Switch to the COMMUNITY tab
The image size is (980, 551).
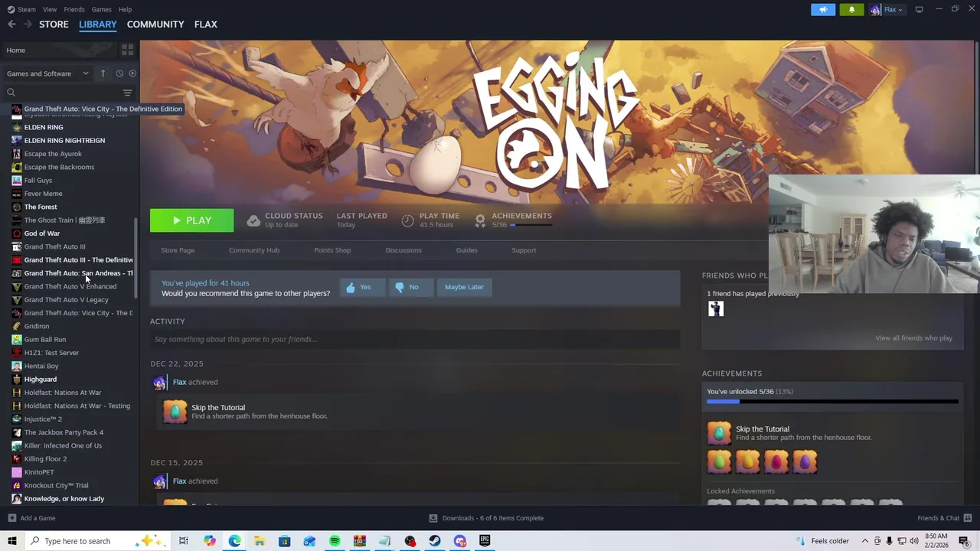pos(155,24)
